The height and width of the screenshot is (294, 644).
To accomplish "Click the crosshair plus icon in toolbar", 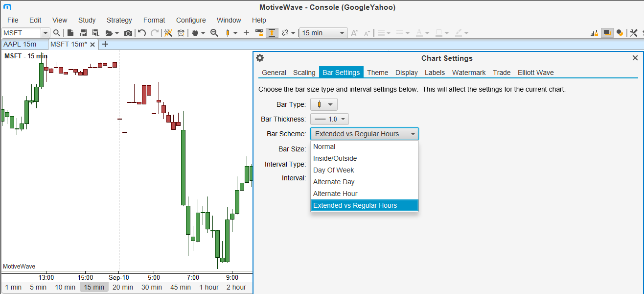I will [x=246, y=33].
